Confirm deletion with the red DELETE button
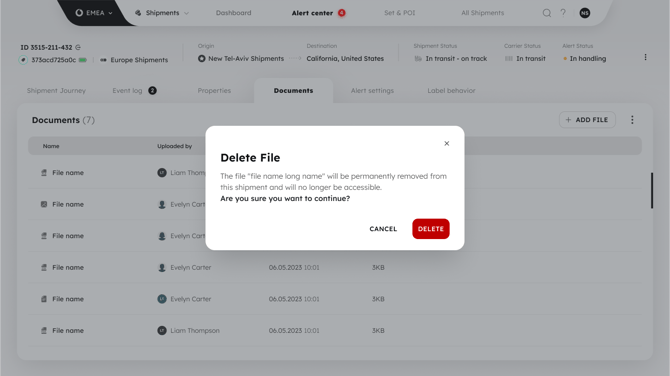Image resolution: width=670 pixels, height=376 pixels. pos(431,229)
